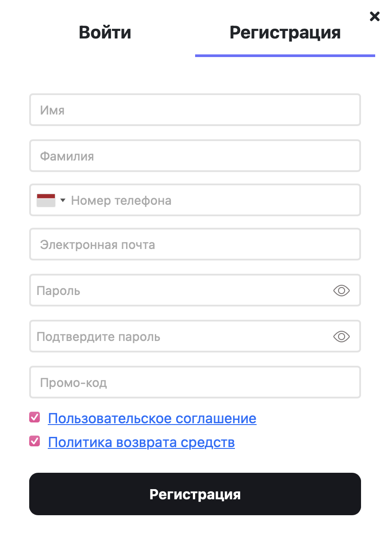Screen dimensions: 392x536
Task: Show password using Пароль eye icon
Action: pos(341,291)
